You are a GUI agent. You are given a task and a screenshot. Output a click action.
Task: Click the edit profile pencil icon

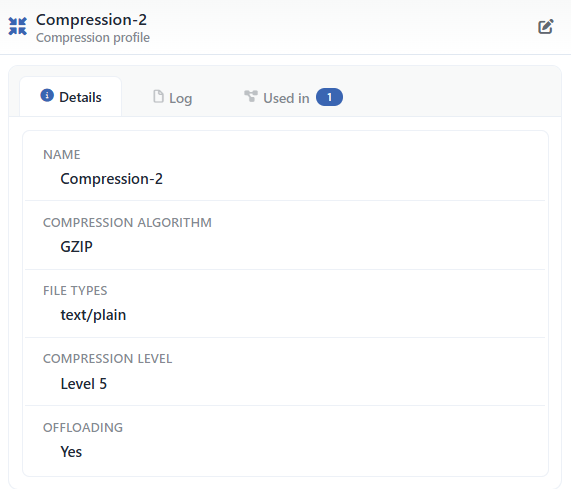[x=546, y=27]
